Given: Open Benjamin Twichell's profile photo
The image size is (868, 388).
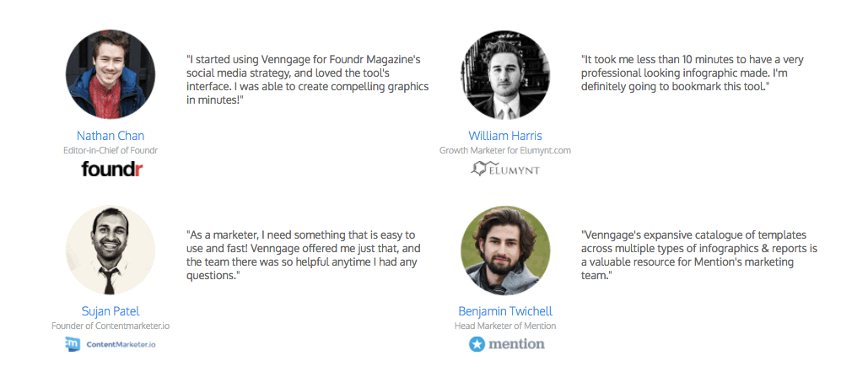Looking at the screenshot, I should pos(504,251).
